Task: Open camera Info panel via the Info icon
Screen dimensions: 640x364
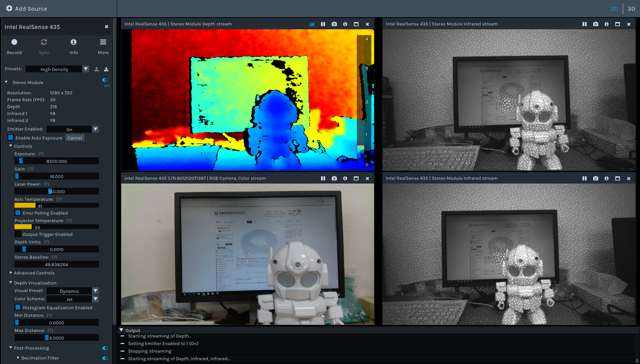Action: (x=73, y=42)
